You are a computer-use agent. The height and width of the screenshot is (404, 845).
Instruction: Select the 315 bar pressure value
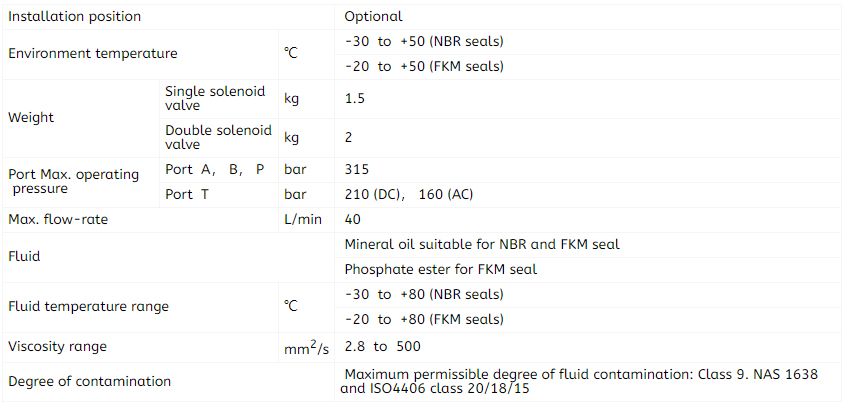pos(357,170)
